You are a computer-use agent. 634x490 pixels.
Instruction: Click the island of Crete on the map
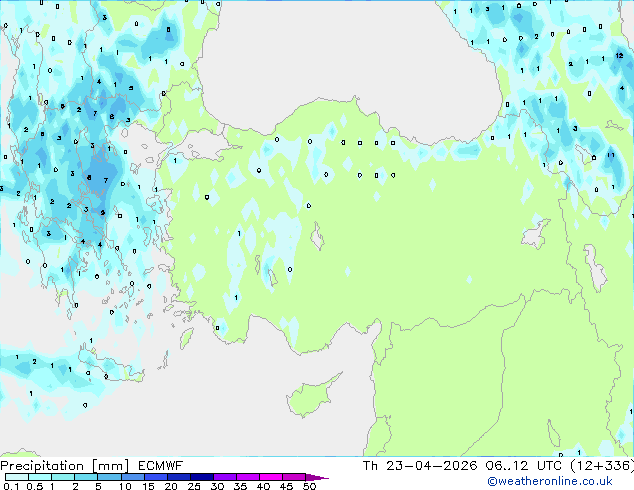pyautogui.click(x=110, y=366)
